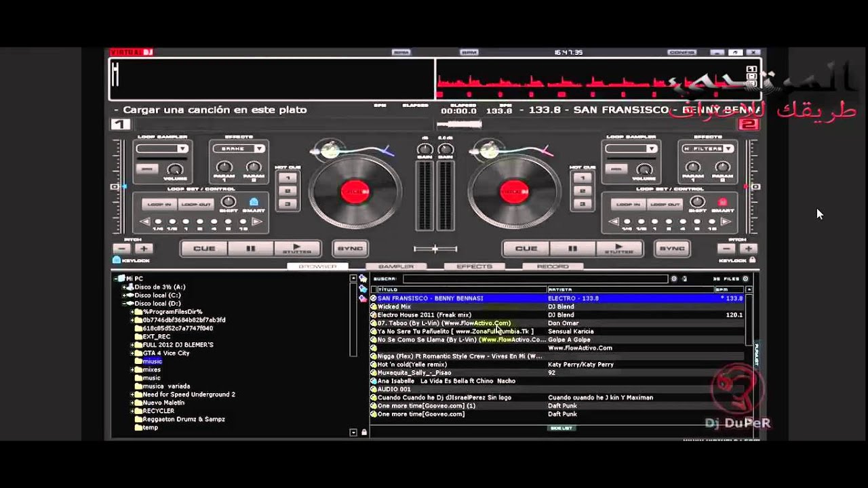
Task: Click the deck 2 gain knob
Action: tap(446, 150)
